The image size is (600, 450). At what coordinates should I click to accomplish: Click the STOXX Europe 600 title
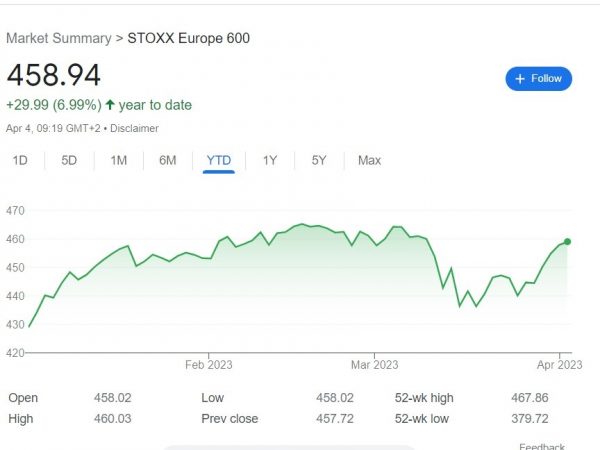[189, 38]
